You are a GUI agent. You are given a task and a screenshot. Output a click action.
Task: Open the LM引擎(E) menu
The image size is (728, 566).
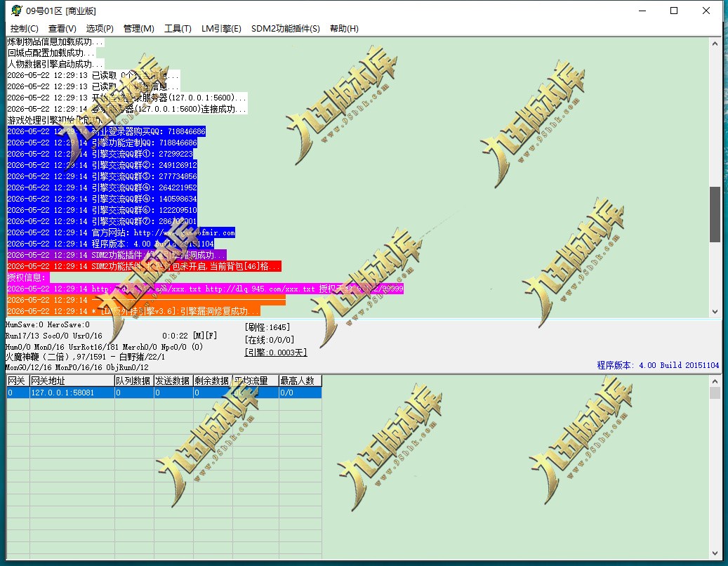[x=221, y=29]
